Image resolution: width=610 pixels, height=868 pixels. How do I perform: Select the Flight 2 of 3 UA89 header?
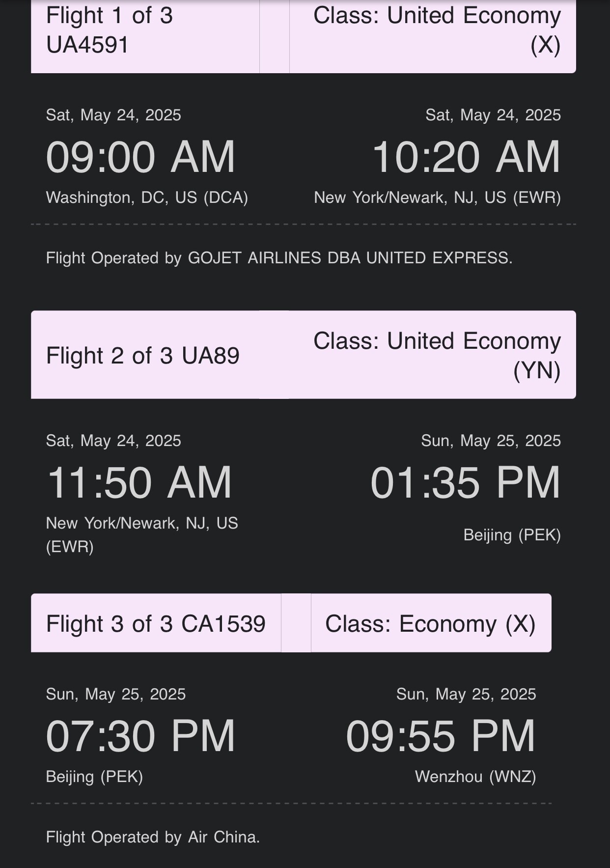[x=142, y=356]
